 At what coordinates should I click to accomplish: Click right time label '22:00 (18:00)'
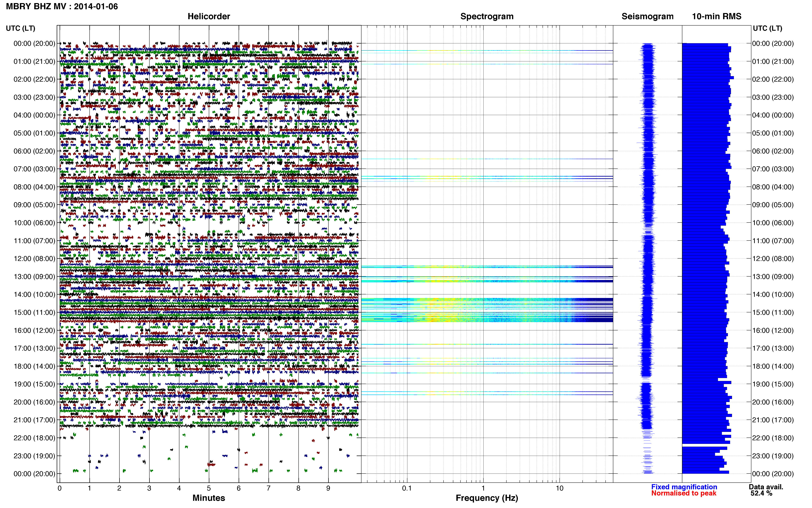click(x=773, y=438)
